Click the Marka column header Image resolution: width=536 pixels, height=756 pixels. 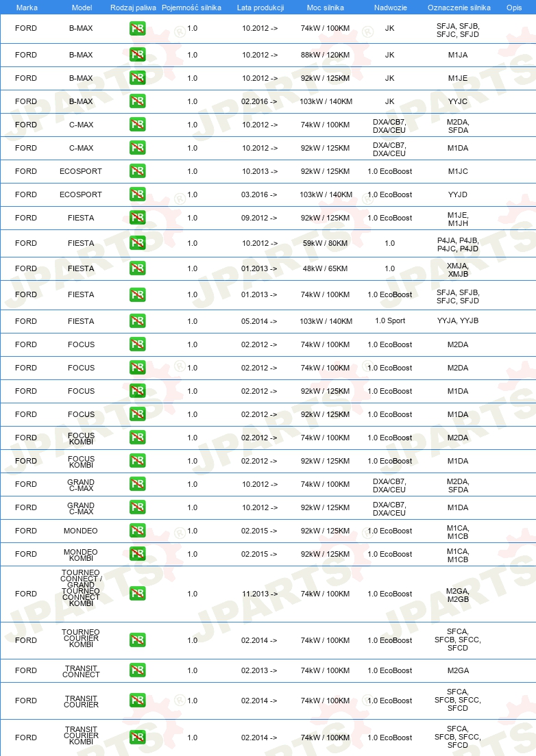click(x=27, y=8)
